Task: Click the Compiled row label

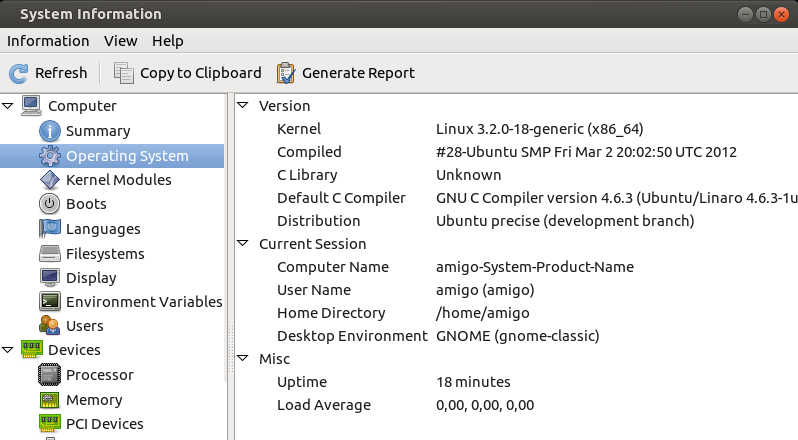Action: (x=309, y=152)
